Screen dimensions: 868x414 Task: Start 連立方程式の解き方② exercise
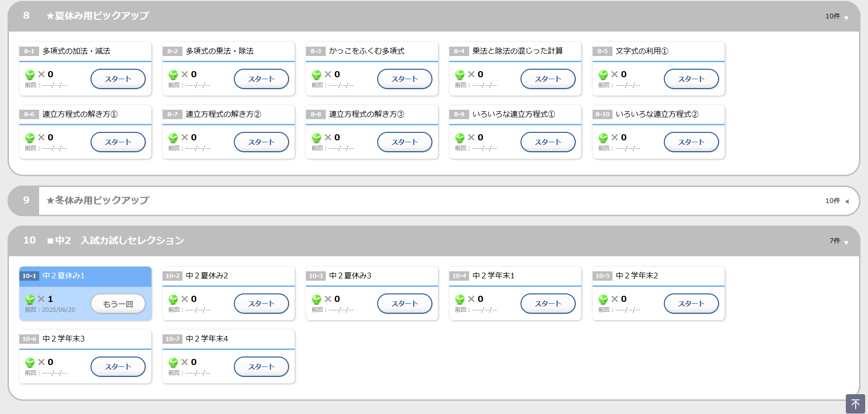pos(261,142)
